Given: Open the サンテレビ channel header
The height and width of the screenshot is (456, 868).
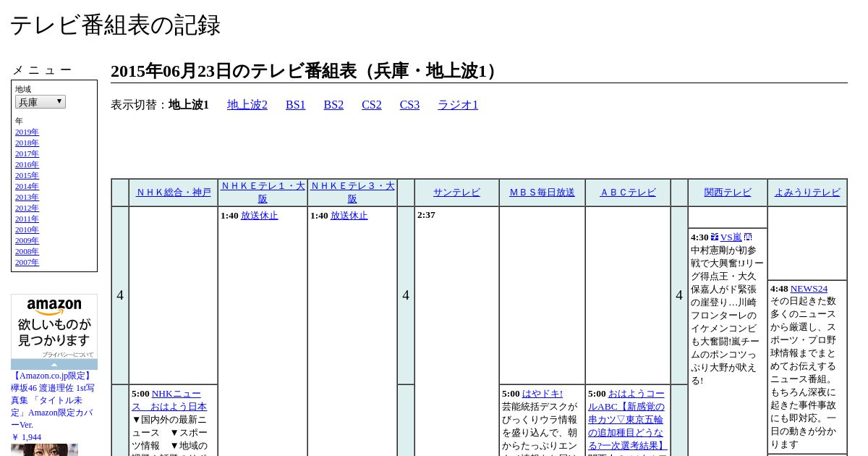Looking at the screenshot, I should click(456, 193).
